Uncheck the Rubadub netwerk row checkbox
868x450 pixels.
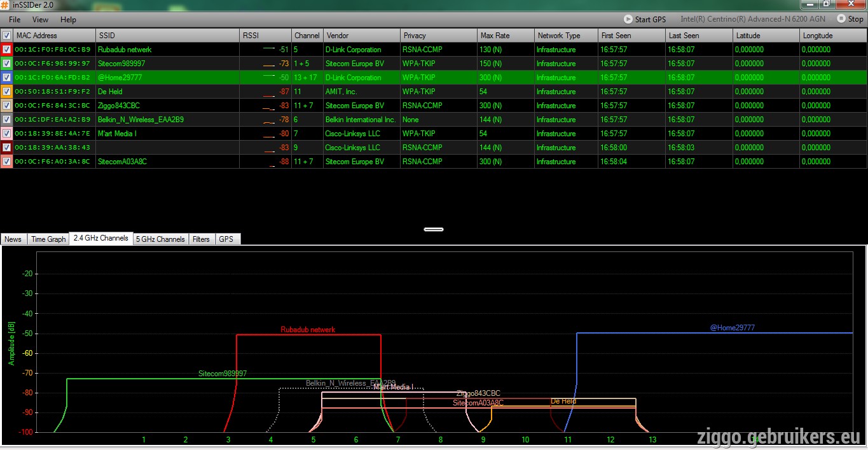point(6,49)
